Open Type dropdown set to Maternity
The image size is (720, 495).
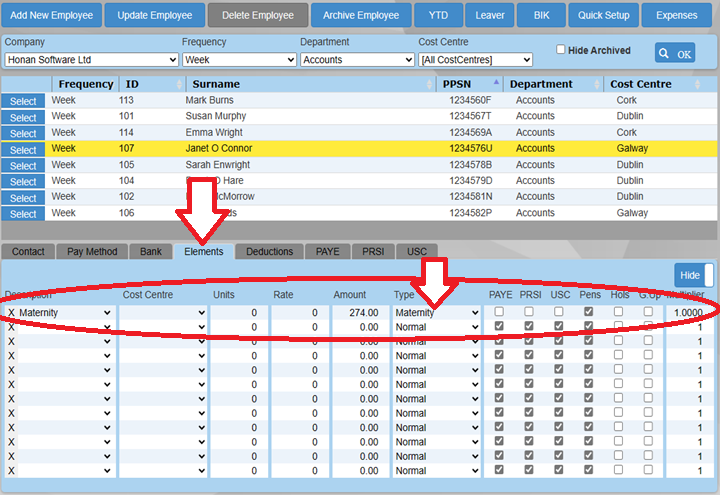pyautogui.click(x=436, y=313)
